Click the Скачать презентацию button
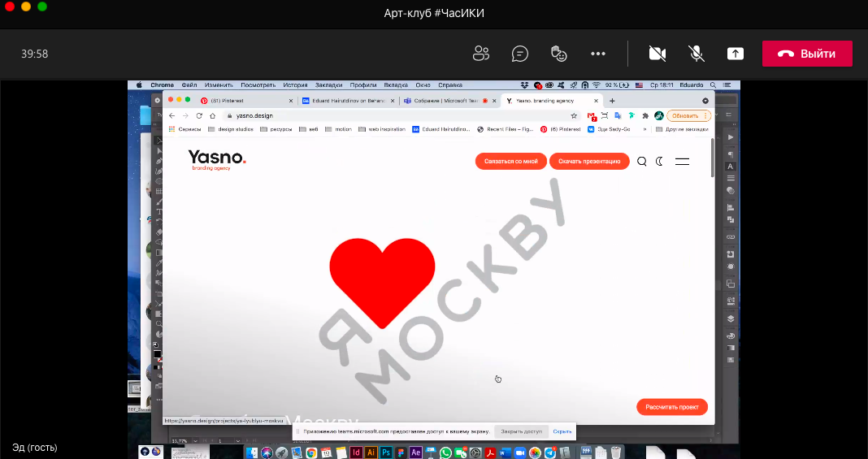 [589, 162]
